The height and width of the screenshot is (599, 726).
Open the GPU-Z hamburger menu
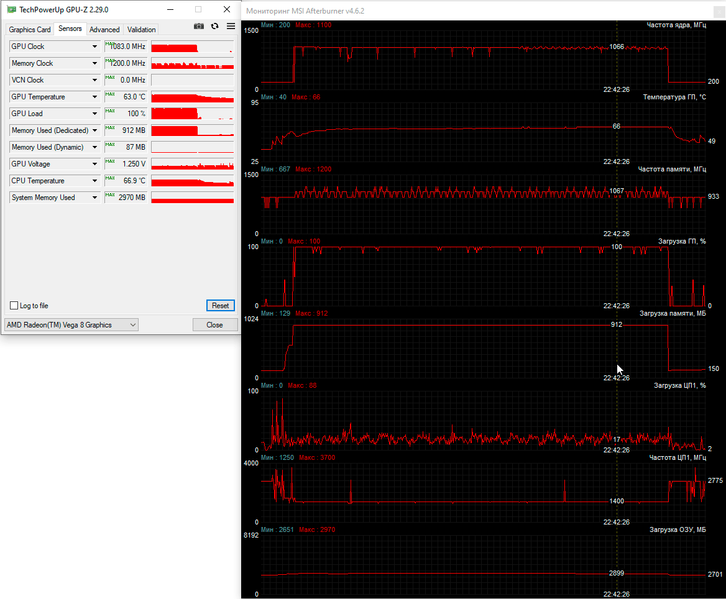(x=230, y=27)
